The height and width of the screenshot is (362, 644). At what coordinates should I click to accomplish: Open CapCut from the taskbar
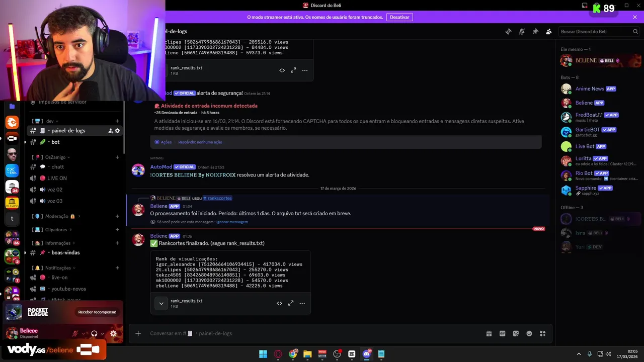[x=352, y=354]
